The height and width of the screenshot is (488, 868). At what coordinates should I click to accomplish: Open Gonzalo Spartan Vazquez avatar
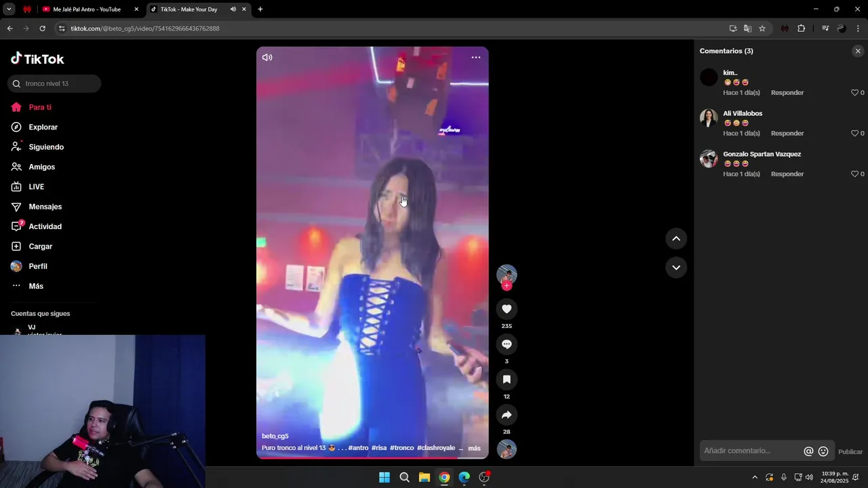[709, 159]
